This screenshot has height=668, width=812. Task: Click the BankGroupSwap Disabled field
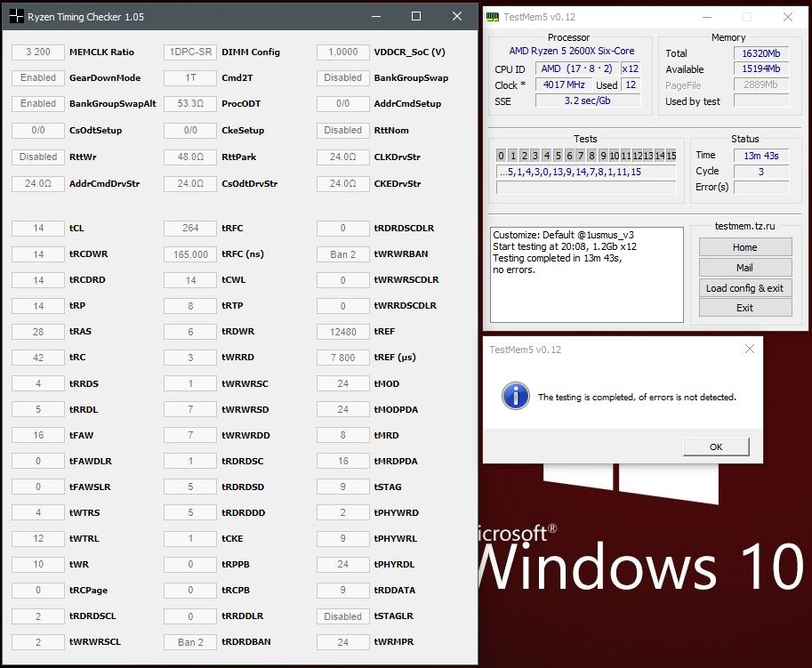(x=342, y=77)
